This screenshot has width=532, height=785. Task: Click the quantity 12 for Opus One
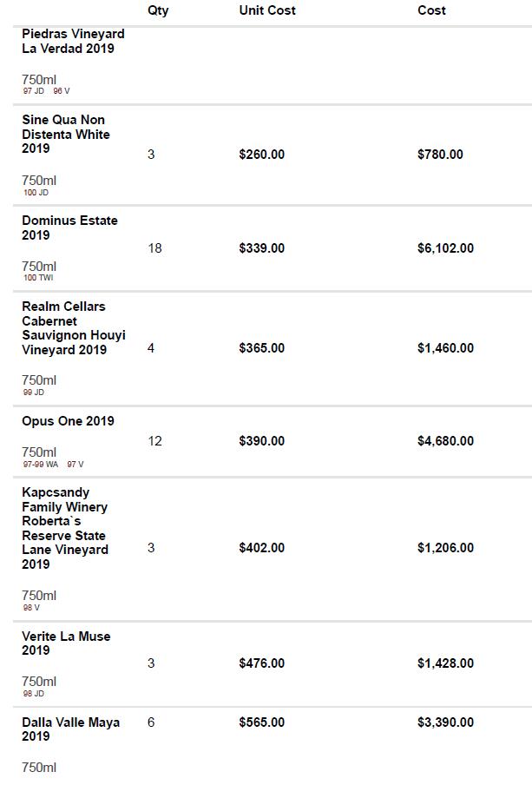tap(154, 441)
